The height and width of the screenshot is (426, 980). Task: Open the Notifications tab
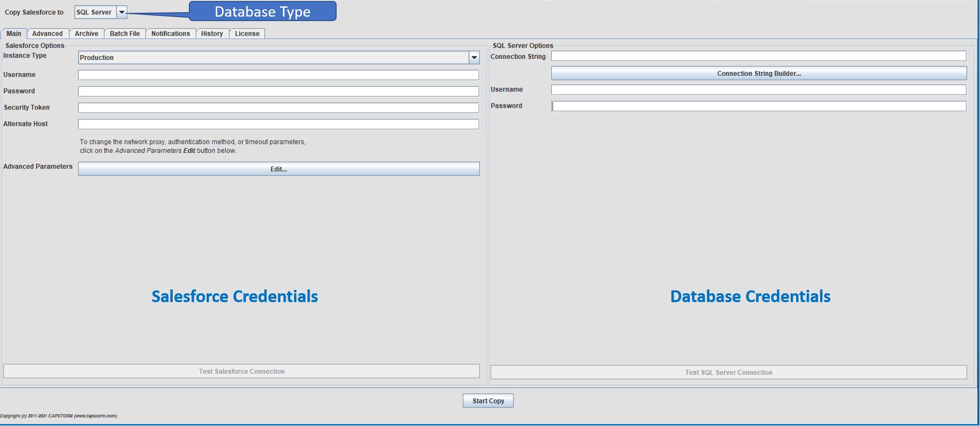(x=171, y=34)
